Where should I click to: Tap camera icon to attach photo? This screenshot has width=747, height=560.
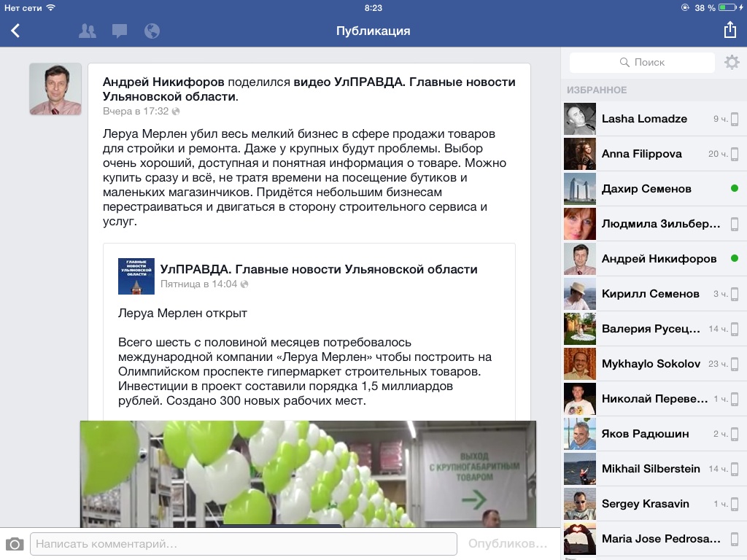[x=15, y=544]
